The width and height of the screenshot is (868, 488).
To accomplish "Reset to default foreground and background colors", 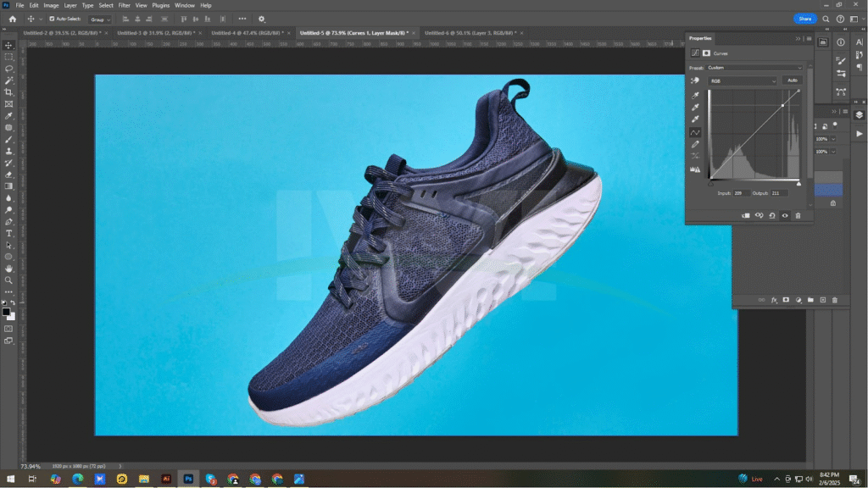I will click(x=4, y=303).
